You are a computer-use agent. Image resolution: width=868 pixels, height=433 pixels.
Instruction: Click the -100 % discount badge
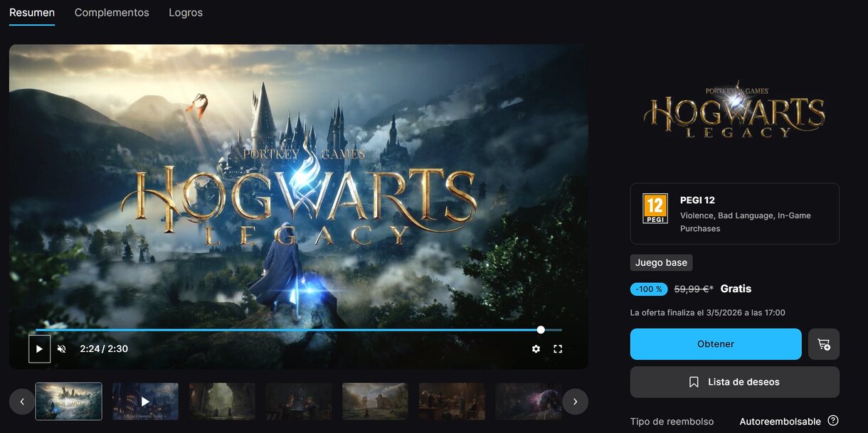649,289
